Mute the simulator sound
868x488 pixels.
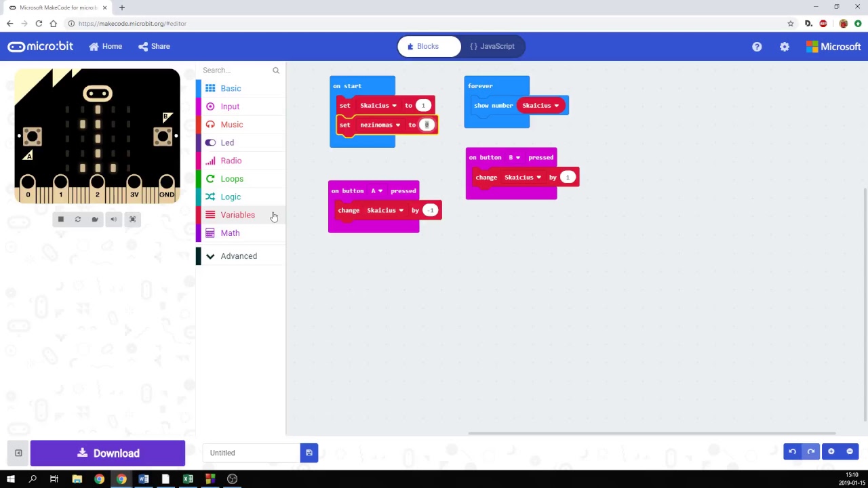[113, 219]
